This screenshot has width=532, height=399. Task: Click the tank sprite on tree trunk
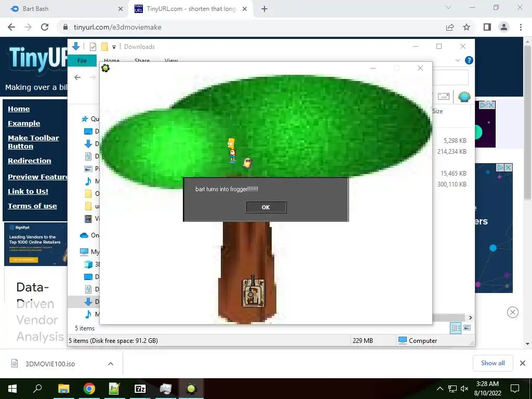pyautogui.click(x=253, y=292)
